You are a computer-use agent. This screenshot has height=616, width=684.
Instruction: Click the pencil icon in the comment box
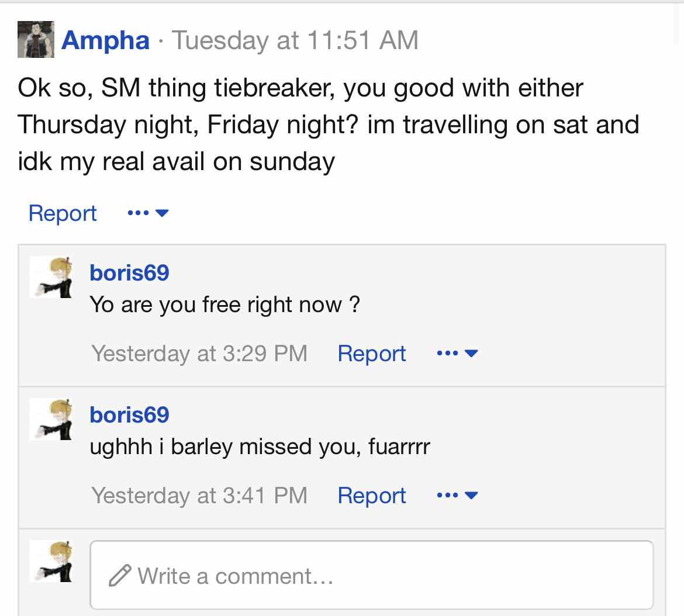pyautogui.click(x=120, y=576)
